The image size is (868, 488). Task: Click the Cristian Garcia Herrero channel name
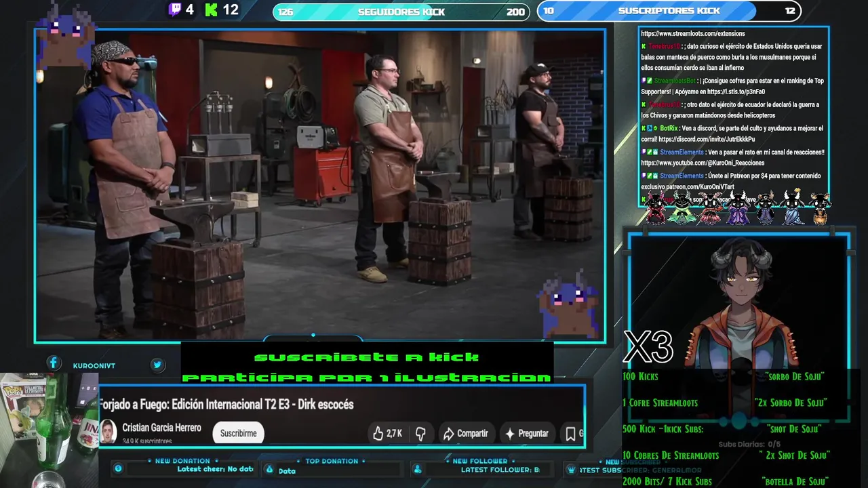point(161,428)
